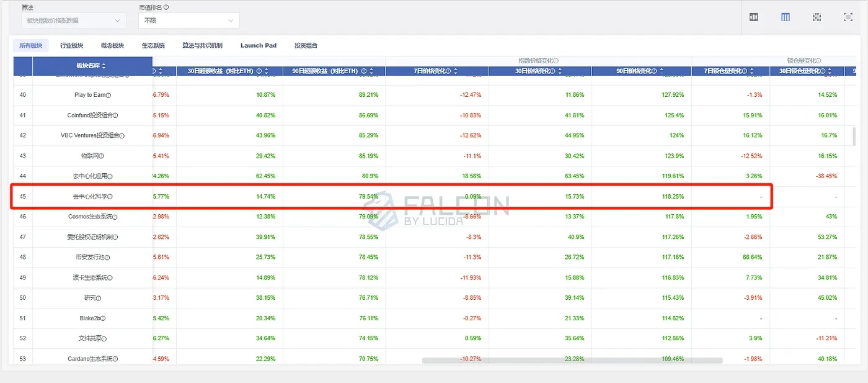Image resolution: width=868 pixels, height=383 pixels.
Task: Click the fullscreen expand icon
Action: [848, 17]
